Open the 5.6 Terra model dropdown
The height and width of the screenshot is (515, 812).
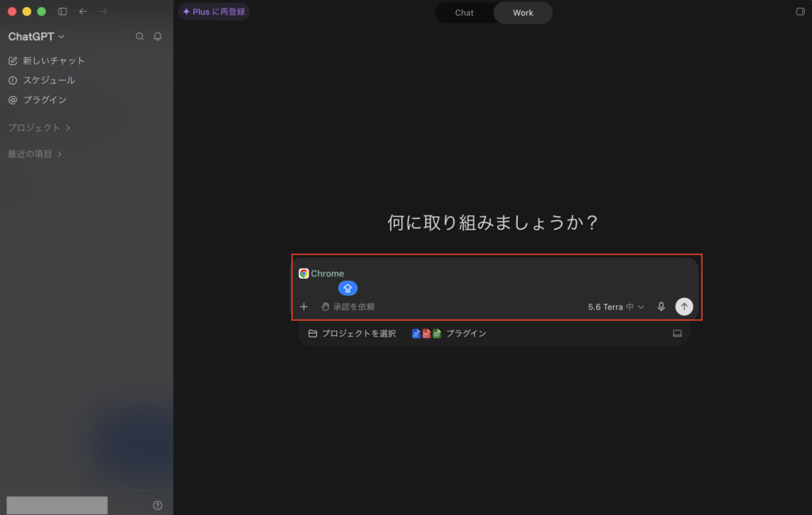pyautogui.click(x=615, y=307)
